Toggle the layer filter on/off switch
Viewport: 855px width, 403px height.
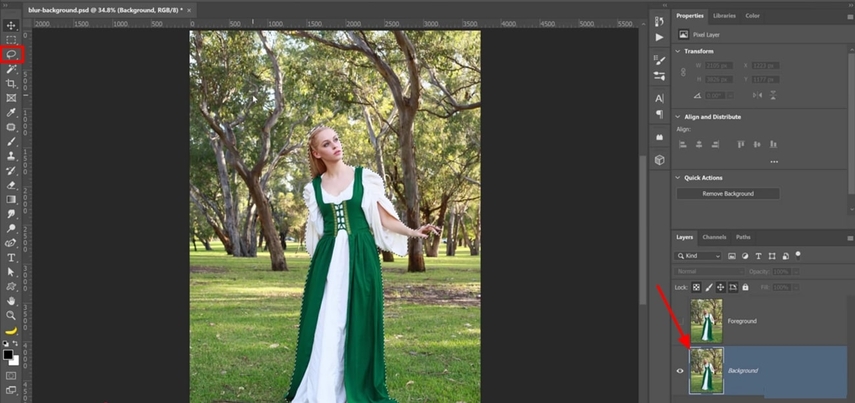798,254
